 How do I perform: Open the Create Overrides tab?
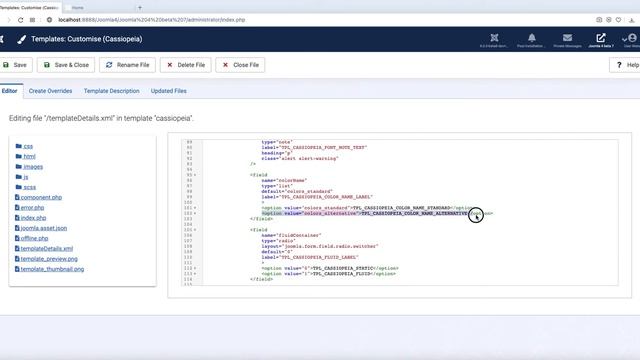click(x=50, y=91)
